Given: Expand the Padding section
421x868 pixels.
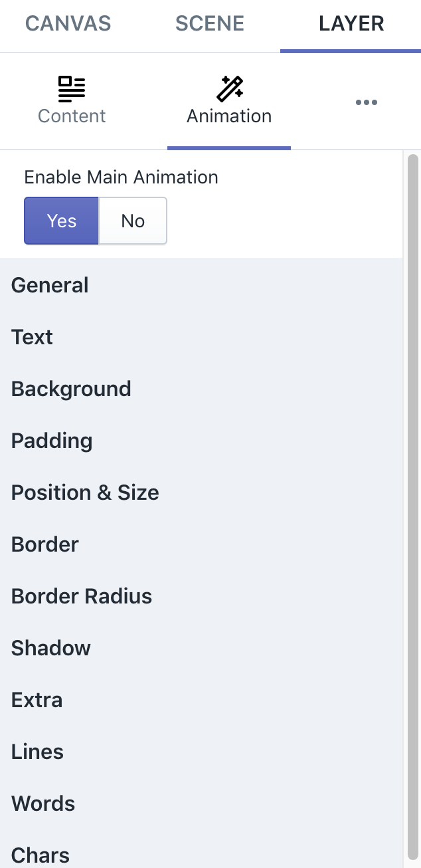Looking at the screenshot, I should click(51, 441).
